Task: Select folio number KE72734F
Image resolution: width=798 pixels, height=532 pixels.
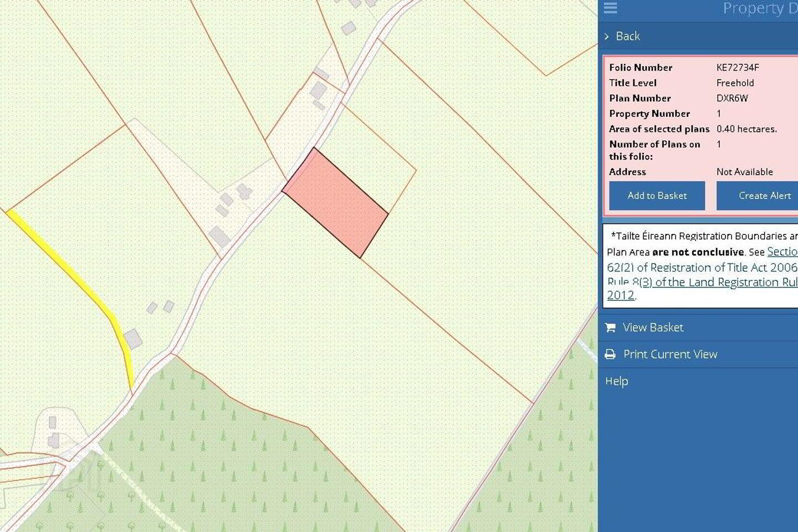Action: [x=738, y=68]
